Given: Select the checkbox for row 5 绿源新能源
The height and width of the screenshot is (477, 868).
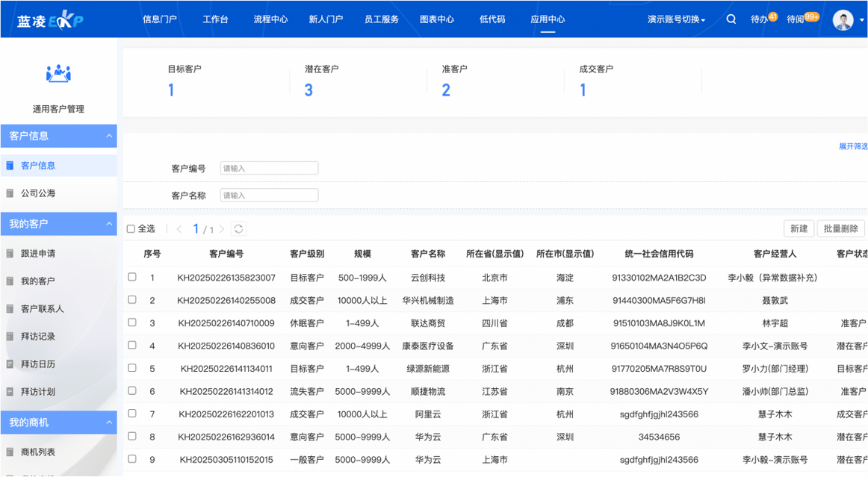Looking at the screenshot, I should [x=132, y=368].
